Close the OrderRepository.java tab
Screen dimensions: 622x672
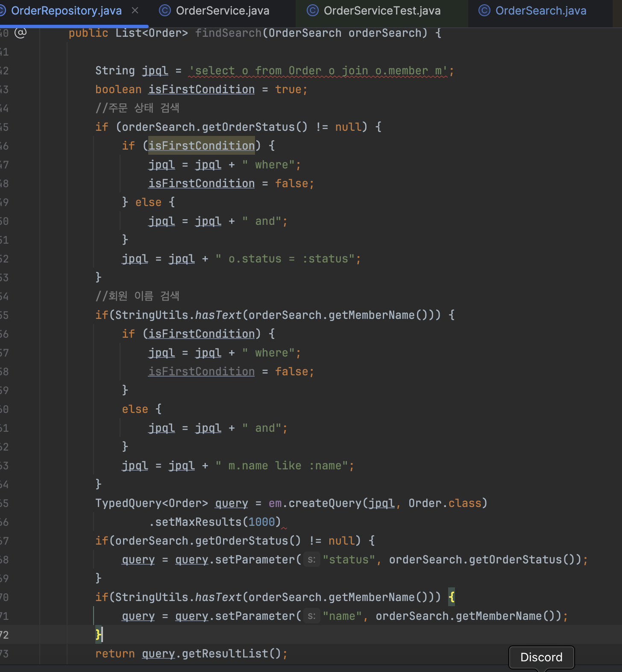[135, 10]
